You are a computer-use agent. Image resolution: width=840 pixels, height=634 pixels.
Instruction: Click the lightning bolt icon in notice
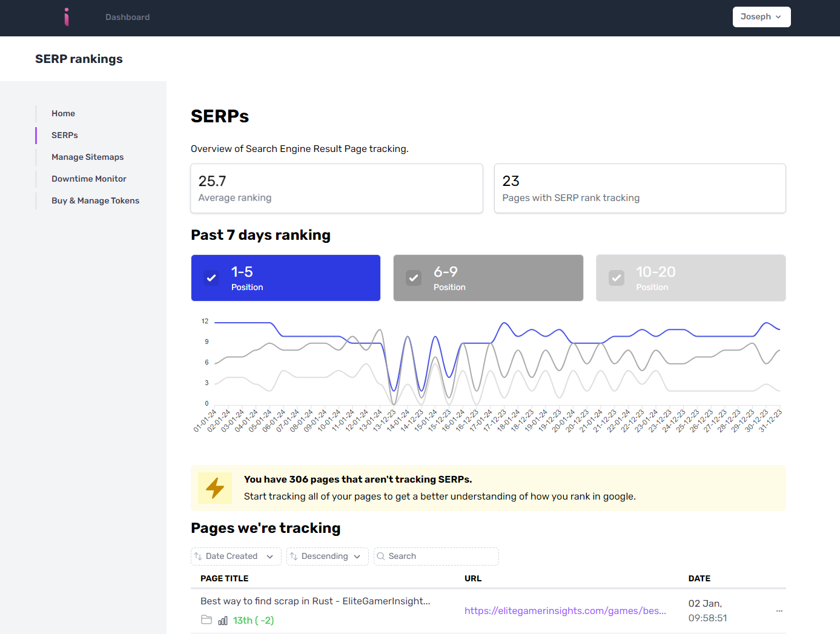tap(215, 488)
